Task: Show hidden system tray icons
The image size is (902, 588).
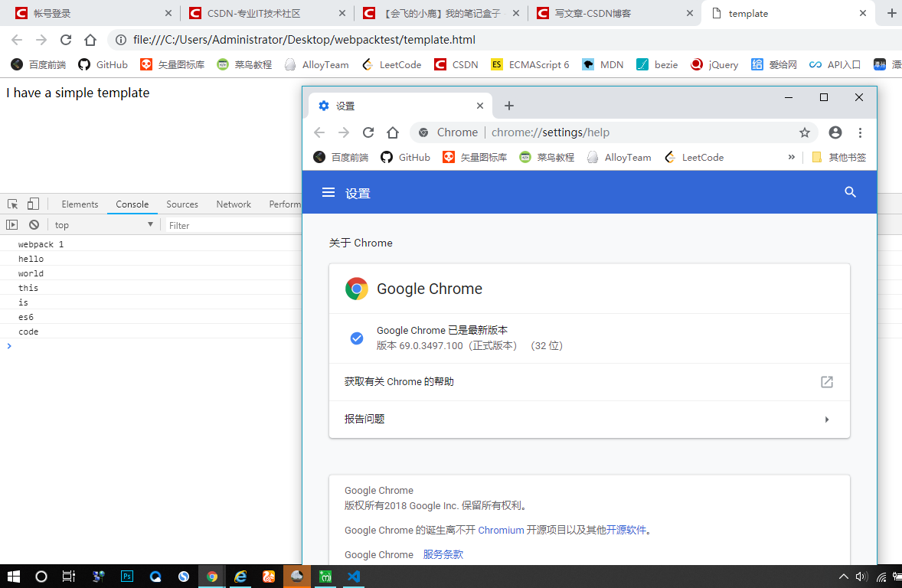Action: coord(843,577)
